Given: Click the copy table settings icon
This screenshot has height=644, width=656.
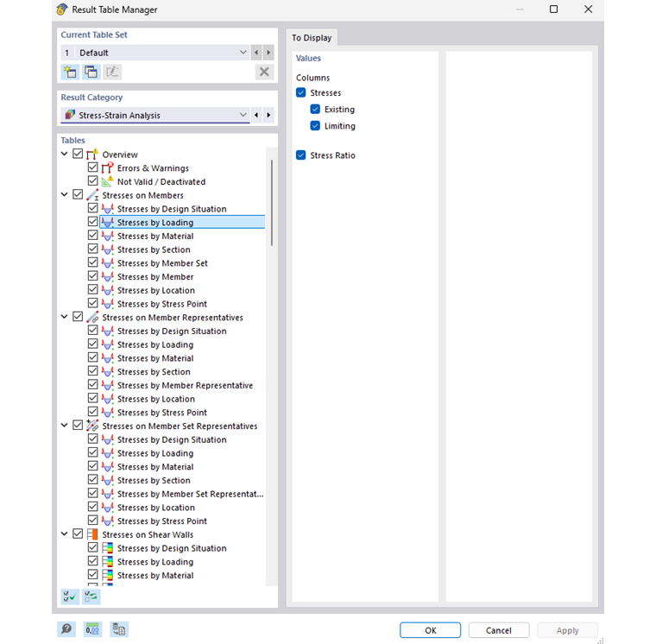Looking at the screenshot, I should [x=119, y=629].
